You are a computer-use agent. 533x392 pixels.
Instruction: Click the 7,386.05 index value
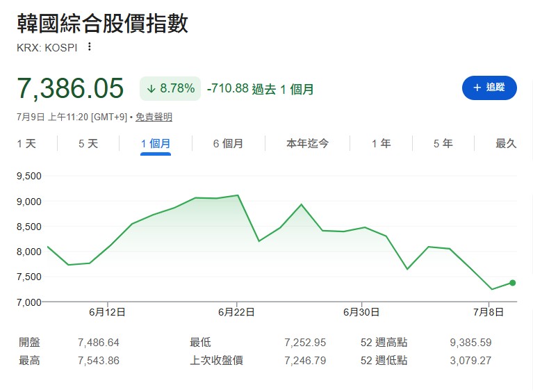tap(70, 88)
